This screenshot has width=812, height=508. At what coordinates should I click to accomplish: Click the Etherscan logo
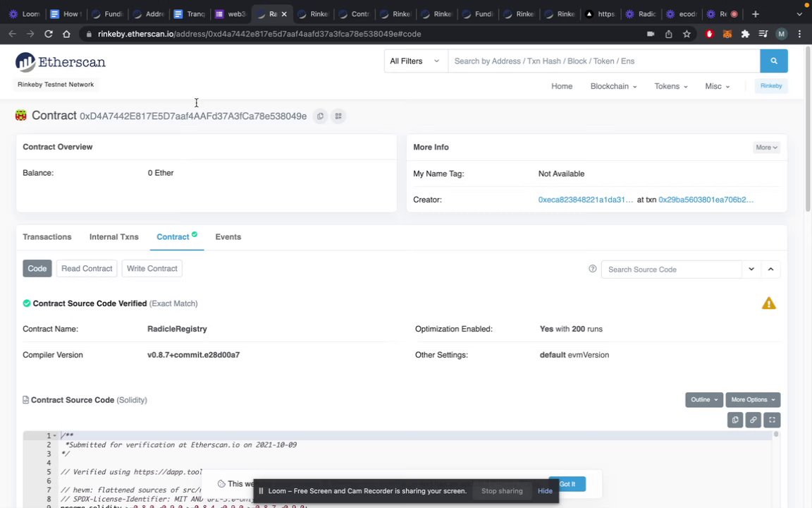(x=60, y=62)
